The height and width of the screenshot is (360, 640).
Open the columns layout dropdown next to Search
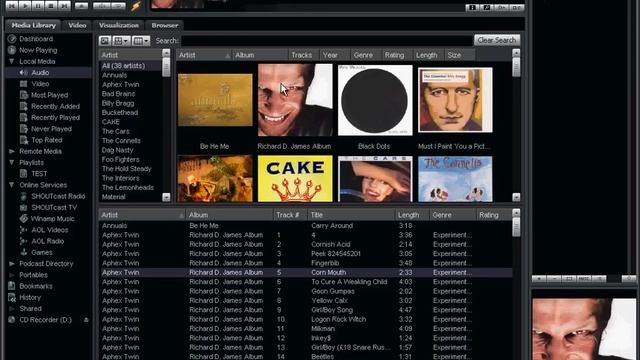[141, 41]
